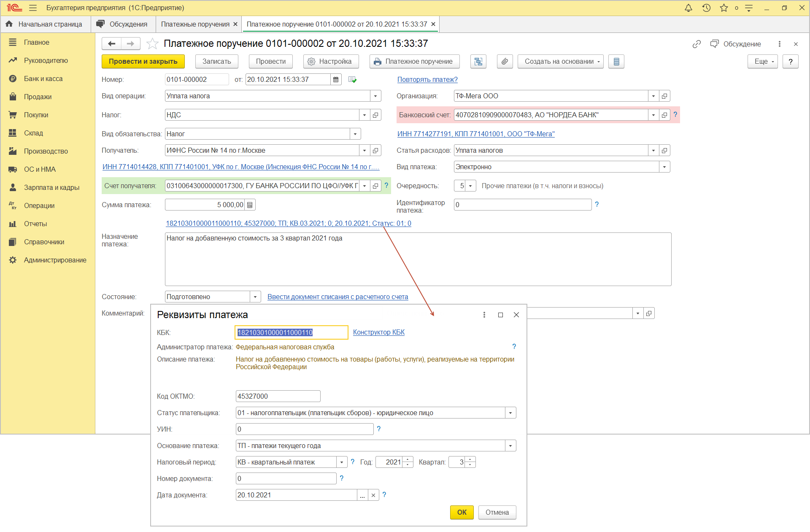Open form more actions vertical dots
Image resolution: width=810 pixels, height=532 pixels.
pos(780,44)
